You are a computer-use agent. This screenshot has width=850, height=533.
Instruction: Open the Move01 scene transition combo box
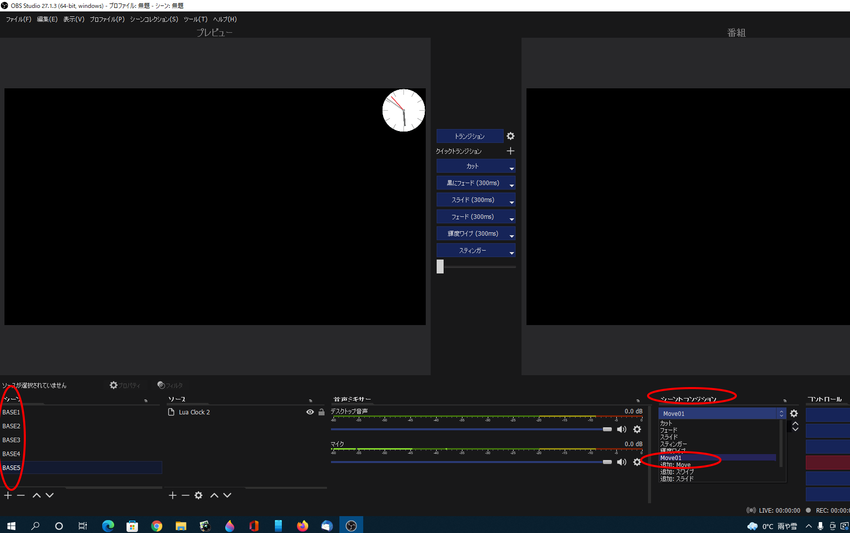pos(722,413)
